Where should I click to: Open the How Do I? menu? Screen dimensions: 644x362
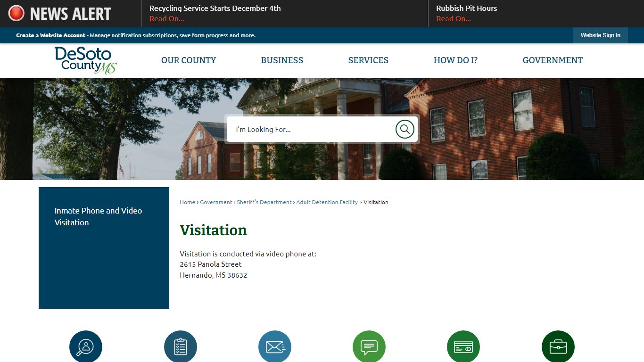coord(455,60)
